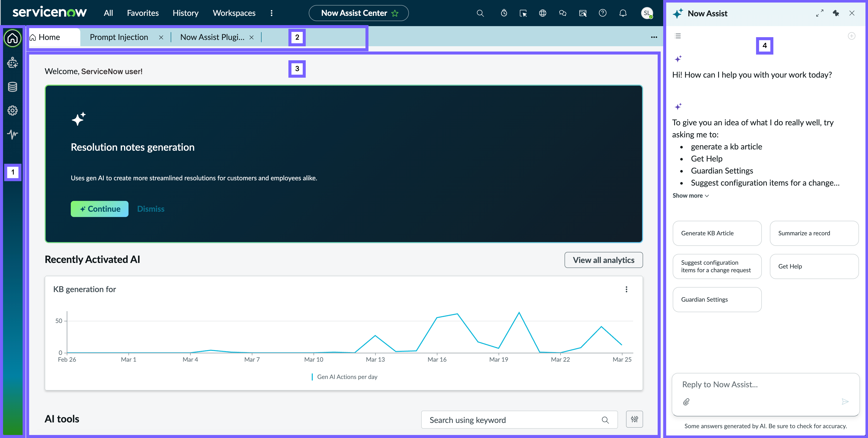Image resolution: width=868 pixels, height=438 pixels.
Task: Click the 'generate a kb article' bullet text
Action: pyautogui.click(x=726, y=147)
